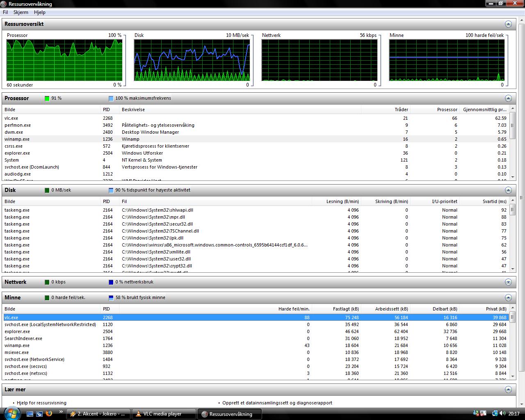Open the volume speaker tray icon
The width and height of the screenshot is (525, 420).
click(x=502, y=414)
